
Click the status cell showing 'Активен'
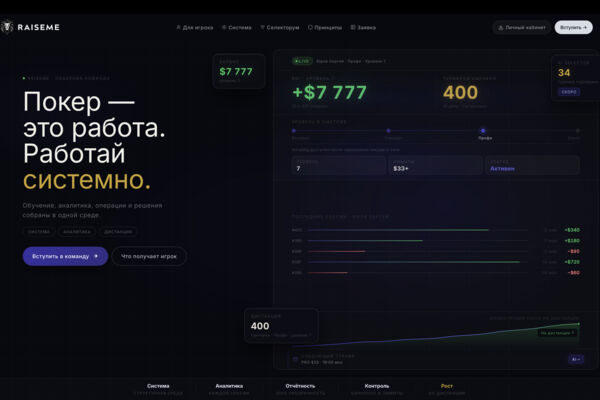533,165
